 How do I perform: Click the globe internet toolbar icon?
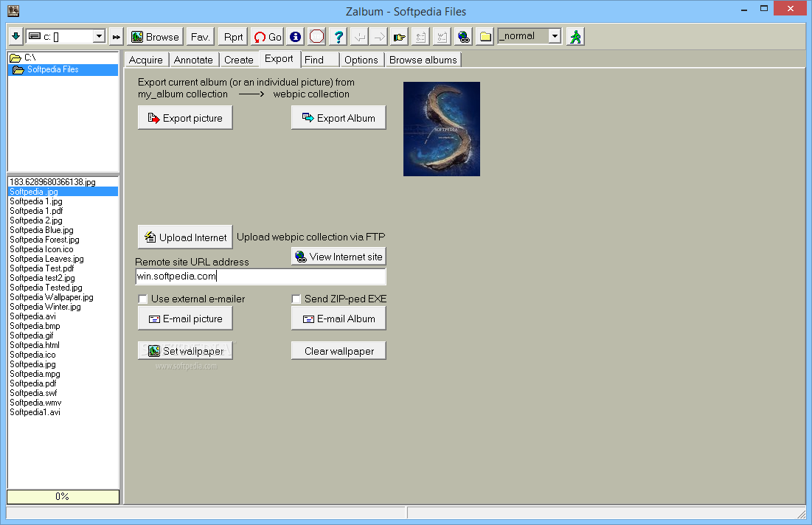tap(463, 37)
